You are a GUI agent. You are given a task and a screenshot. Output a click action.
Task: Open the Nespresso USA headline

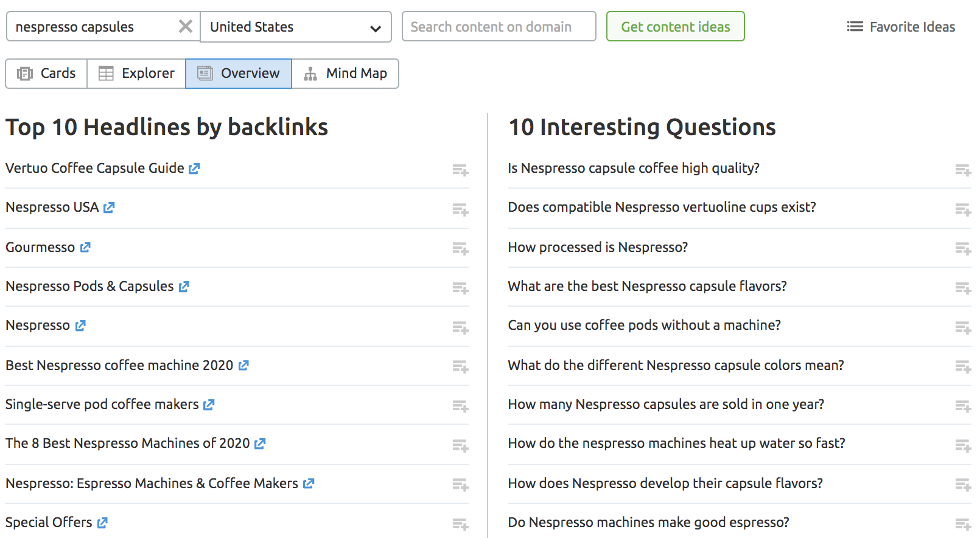coord(52,208)
